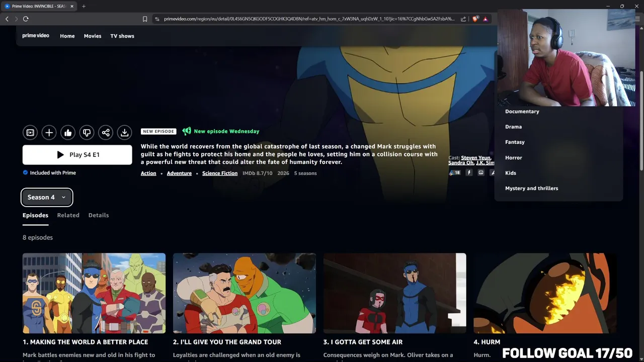The image size is (644, 362).
Task: Click New episode Wednesday text
Action: pyautogui.click(x=226, y=131)
